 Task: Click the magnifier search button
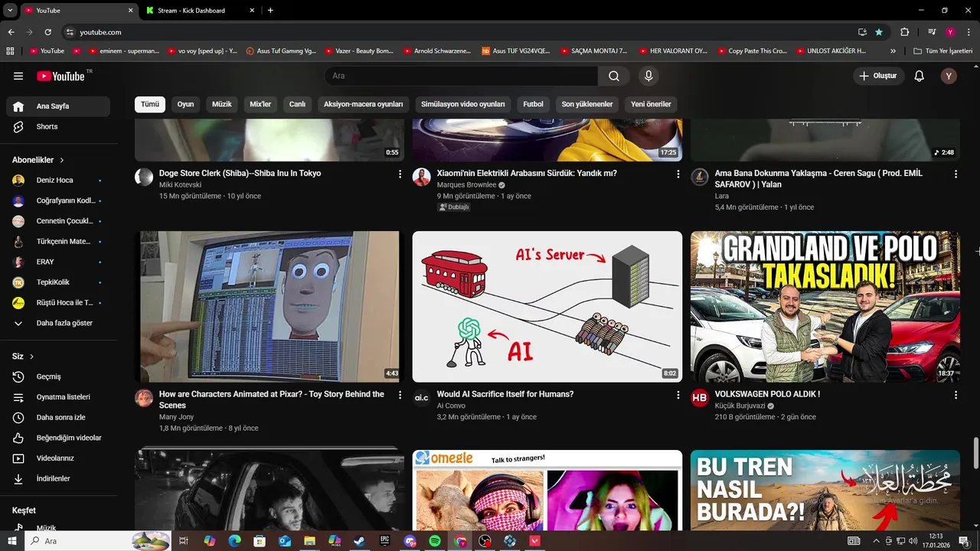pos(614,76)
